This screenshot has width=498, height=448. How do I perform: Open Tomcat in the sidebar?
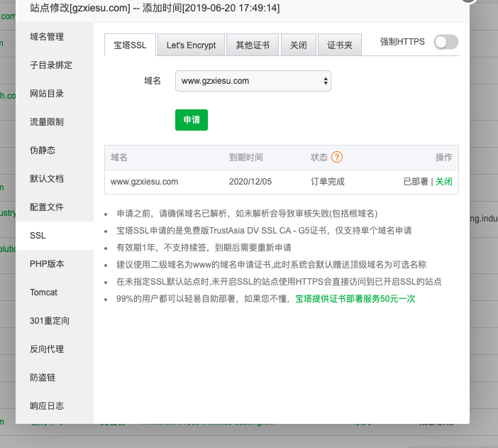pyautogui.click(x=55, y=293)
